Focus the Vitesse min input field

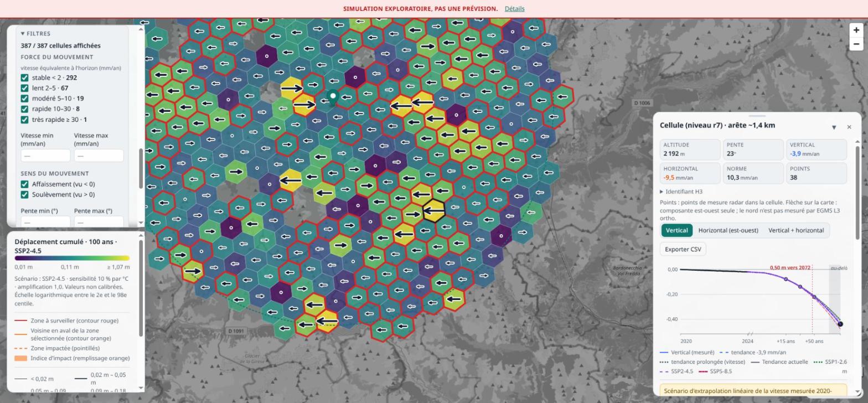45,156
